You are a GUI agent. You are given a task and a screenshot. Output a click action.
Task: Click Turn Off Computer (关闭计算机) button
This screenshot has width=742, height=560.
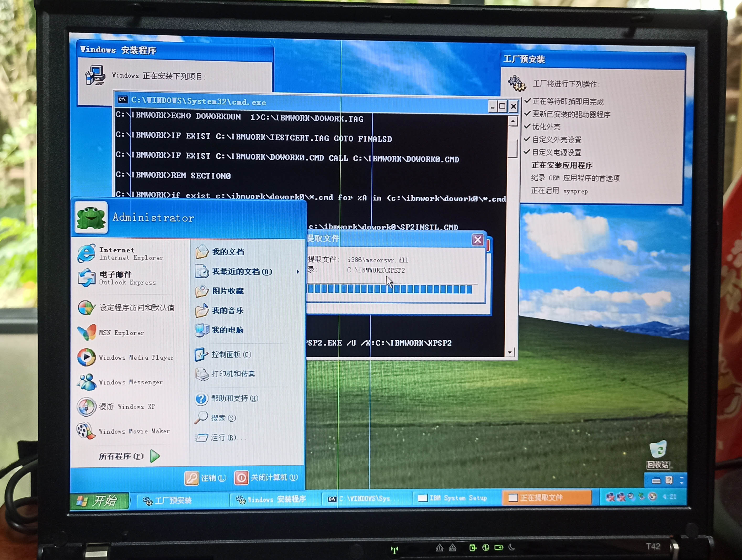266,477
